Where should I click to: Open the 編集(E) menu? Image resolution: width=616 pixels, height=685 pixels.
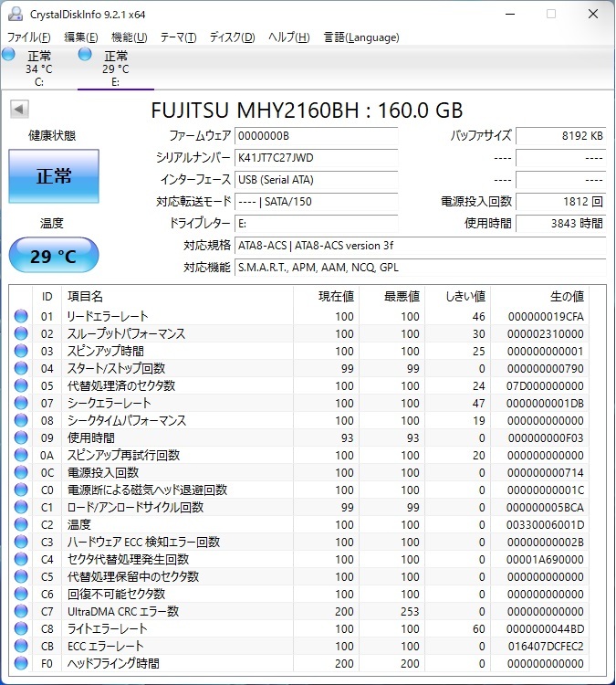[x=81, y=37]
